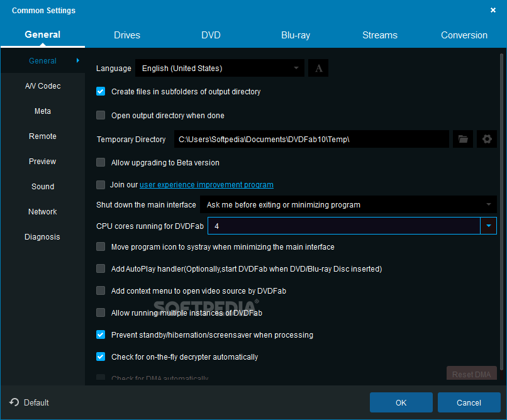This screenshot has width=507, height=420.
Task: Click the CPU cores value field showing 4
Action: [x=344, y=226]
